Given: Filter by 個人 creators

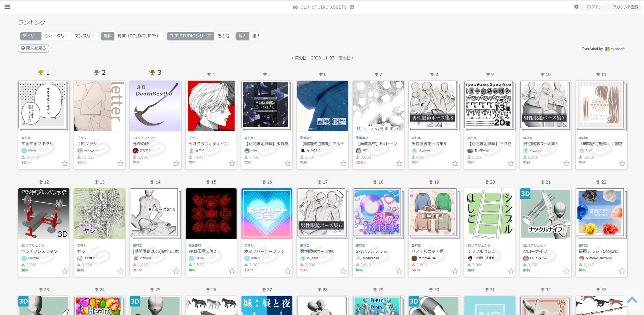Looking at the screenshot, I should [242, 36].
